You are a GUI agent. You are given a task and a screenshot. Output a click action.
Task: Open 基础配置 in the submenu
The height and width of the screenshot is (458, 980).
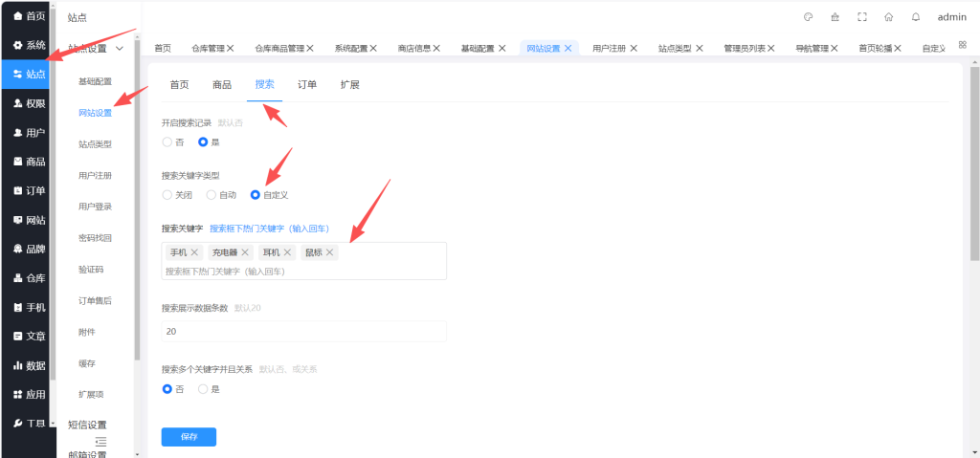click(95, 81)
